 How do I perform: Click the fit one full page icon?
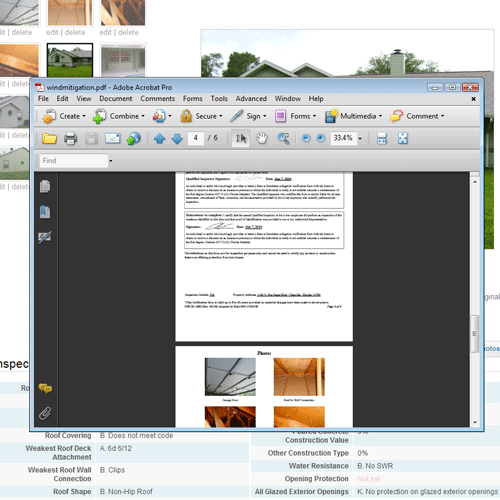pyautogui.click(x=403, y=138)
